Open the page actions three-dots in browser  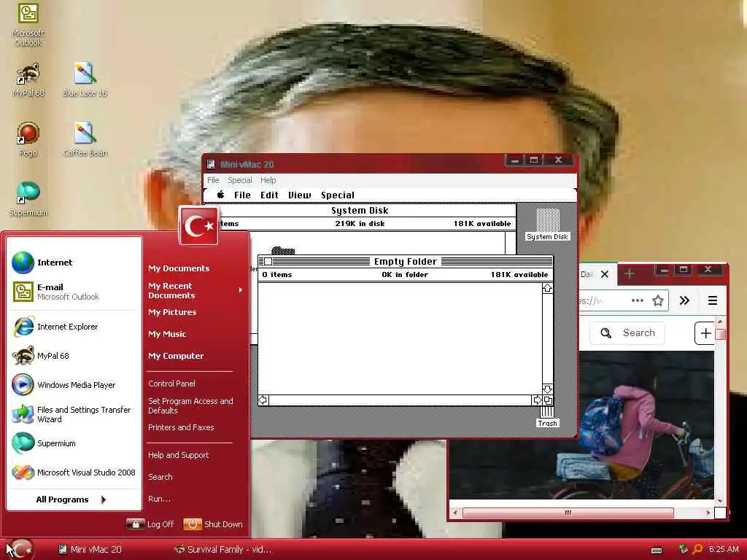[x=638, y=300]
